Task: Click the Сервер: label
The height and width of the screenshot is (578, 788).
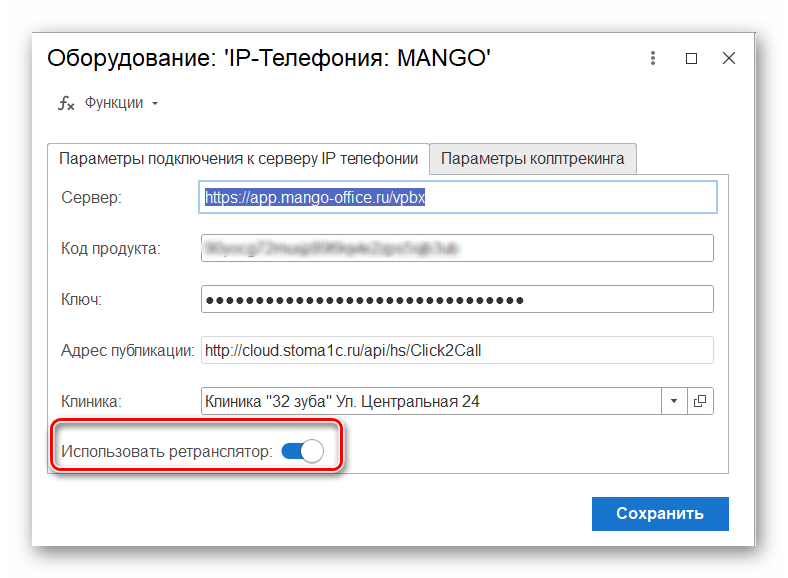Action: tap(91, 198)
